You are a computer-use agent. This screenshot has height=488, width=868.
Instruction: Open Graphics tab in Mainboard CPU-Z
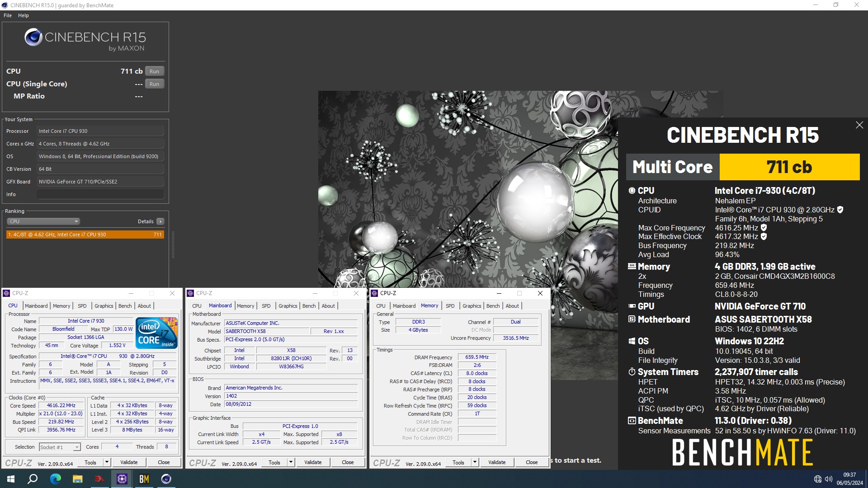point(288,306)
